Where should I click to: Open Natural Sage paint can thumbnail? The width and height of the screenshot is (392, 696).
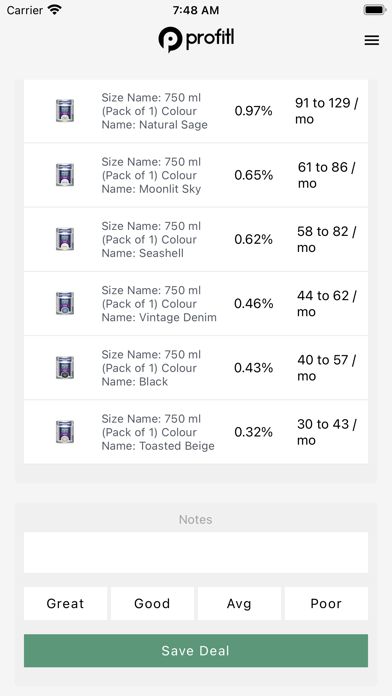(x=65, y=111)
